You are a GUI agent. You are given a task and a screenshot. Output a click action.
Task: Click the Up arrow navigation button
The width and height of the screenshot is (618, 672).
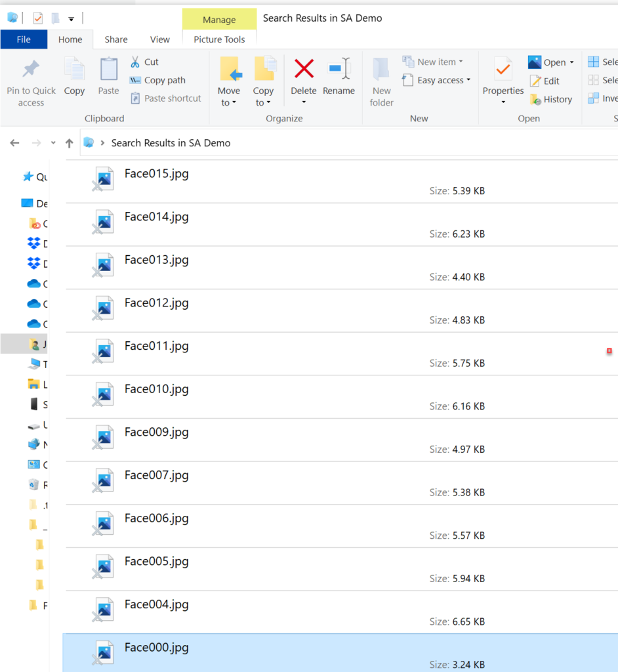click(69, 143)
